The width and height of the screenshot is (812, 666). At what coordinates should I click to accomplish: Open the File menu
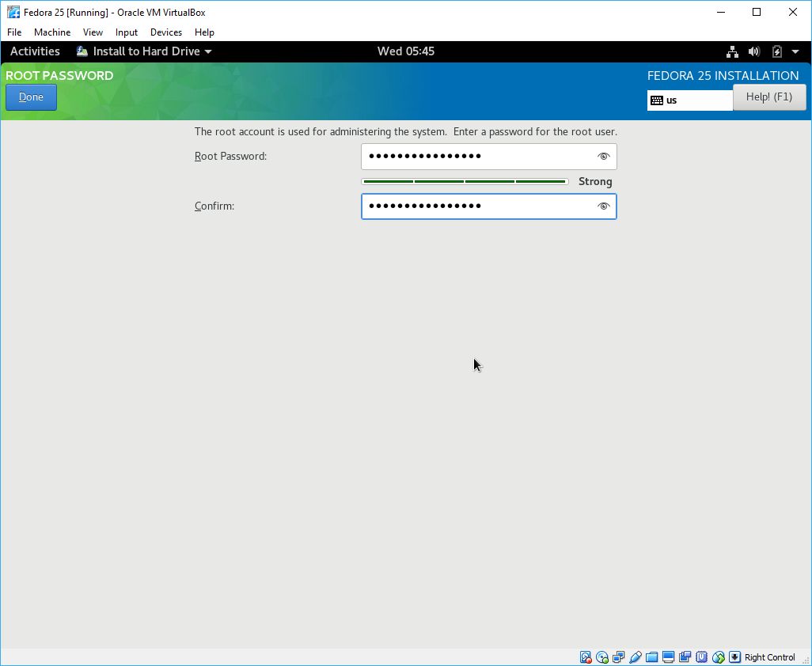pos(14,32)
